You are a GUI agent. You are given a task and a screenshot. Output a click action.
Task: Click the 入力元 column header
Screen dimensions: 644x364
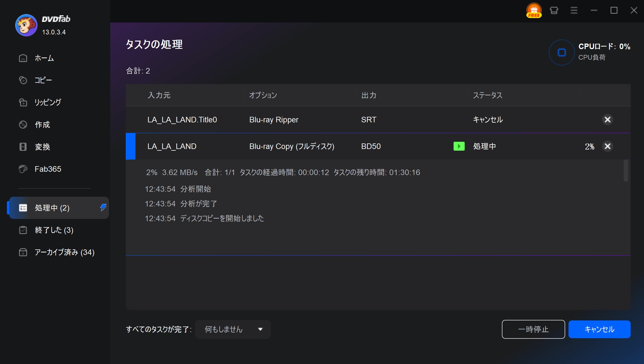pos(159,95)
